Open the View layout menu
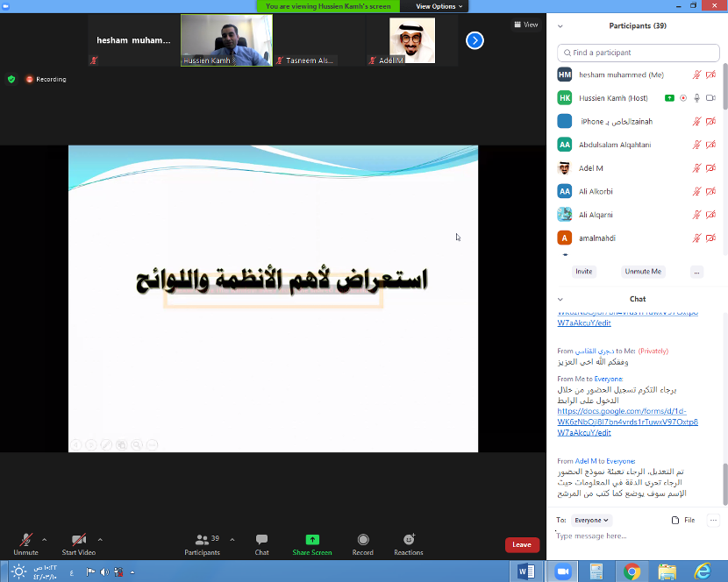This screenshot has width=728, height=582. click(526, 25)
